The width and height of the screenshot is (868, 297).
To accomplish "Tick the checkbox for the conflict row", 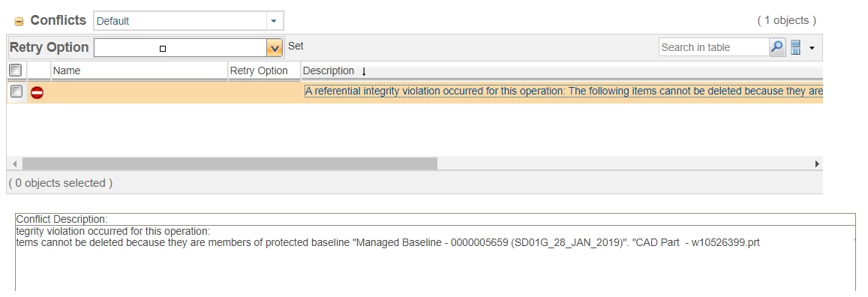I will (17, 91).
